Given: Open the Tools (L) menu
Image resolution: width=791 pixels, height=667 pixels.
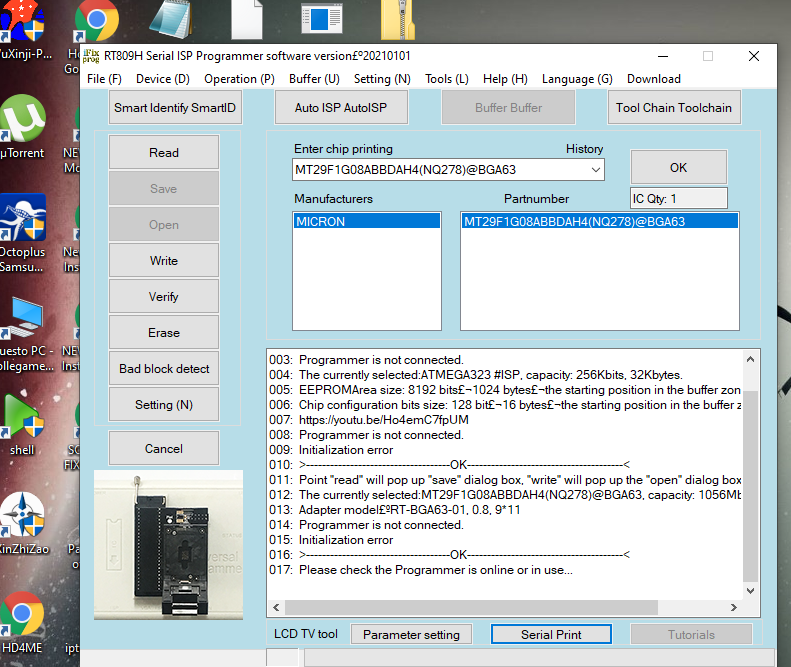Looking at the screenshot, I should [x=446, y=79].
